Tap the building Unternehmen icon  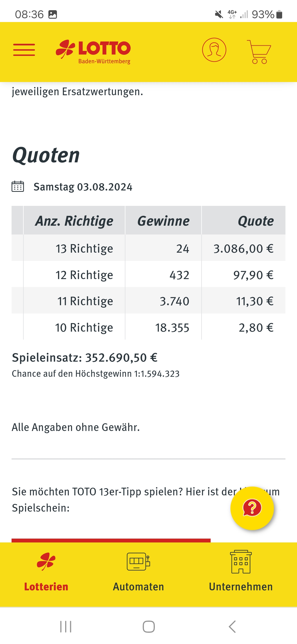[x=241, y=562]
